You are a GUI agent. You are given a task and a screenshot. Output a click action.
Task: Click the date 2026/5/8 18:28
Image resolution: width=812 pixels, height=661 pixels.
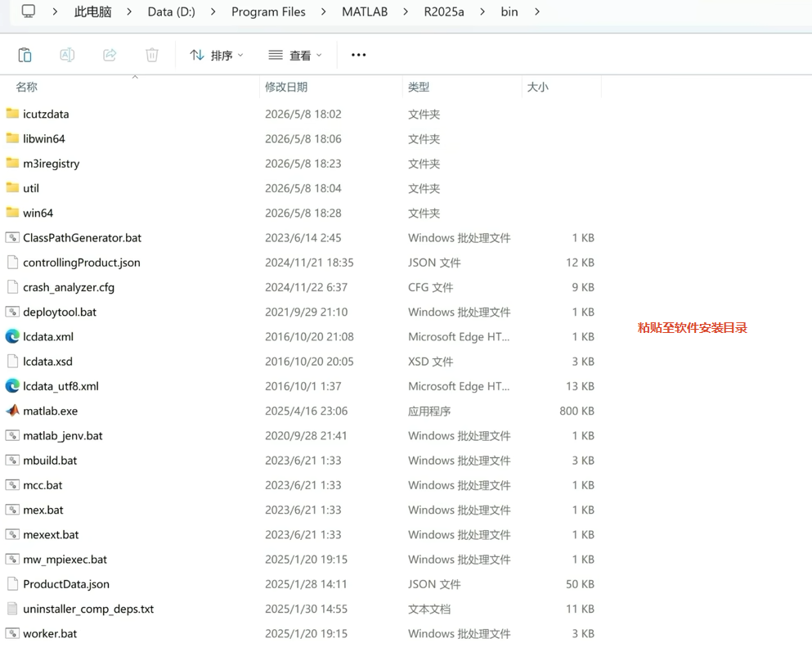(303, 213)
